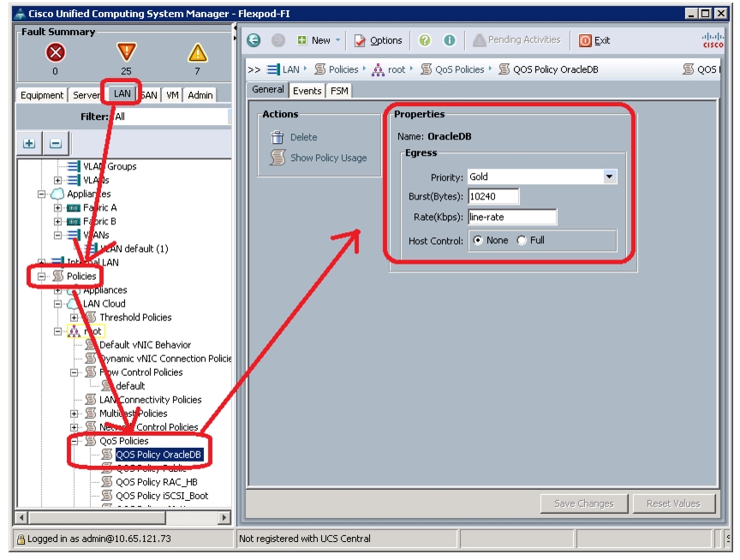
Task: Collapse the Flow Control Policies node
Action: (75, 372)
